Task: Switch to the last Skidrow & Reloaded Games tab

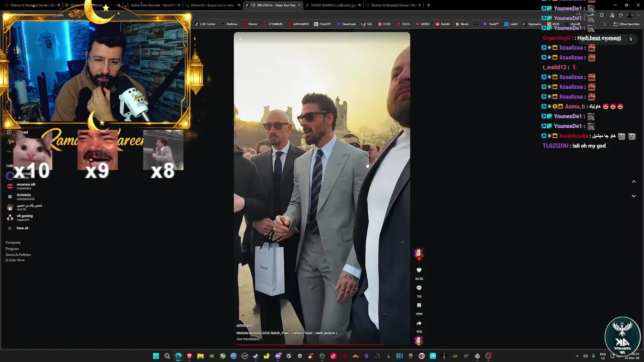Action: pyautogui.click(x=393, y=5)
